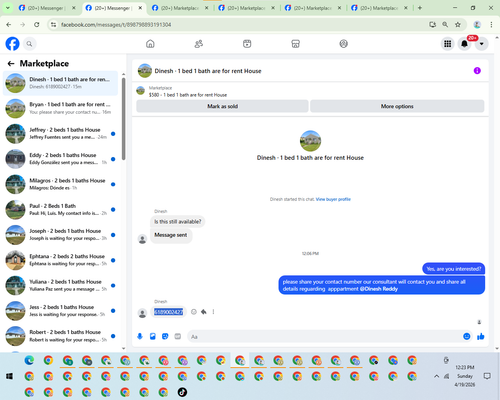Switch to the third tab, Marketplace

coord(180,8)
